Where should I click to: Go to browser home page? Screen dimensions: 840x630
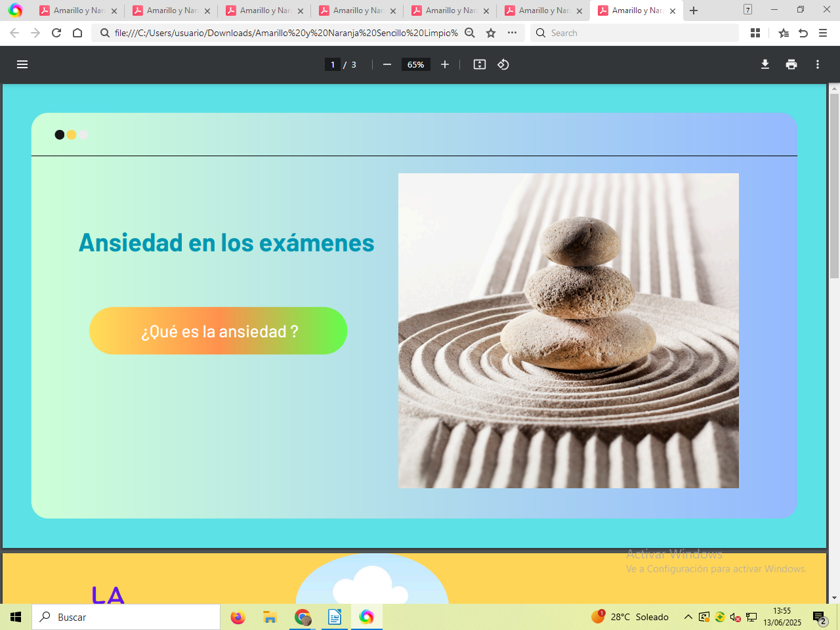[77, 33]
